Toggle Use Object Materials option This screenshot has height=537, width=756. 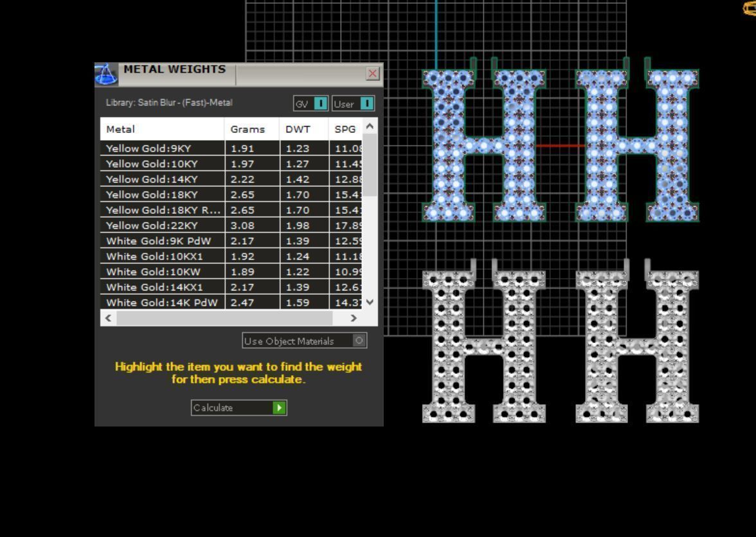click(304, 341)
